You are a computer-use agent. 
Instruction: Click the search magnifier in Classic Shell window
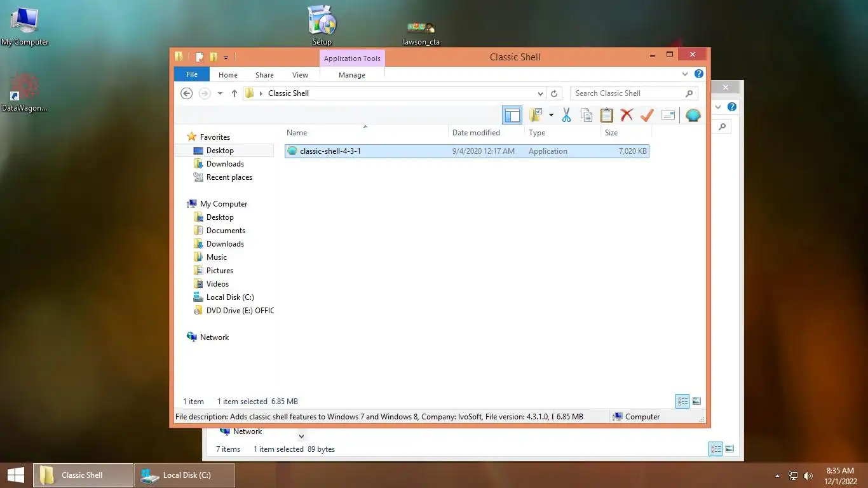click(x=689, y=93)
